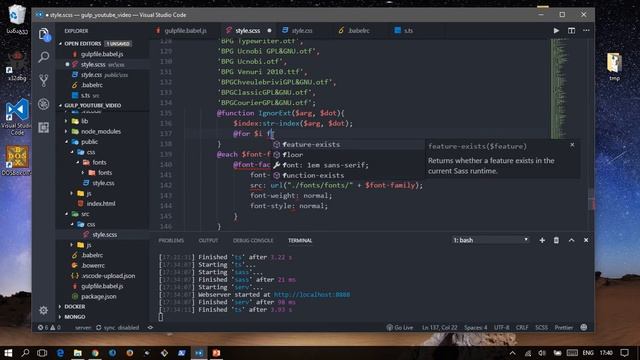Expand the node_modules folder
The image size is (640, 360).
(x=102, y=131)
